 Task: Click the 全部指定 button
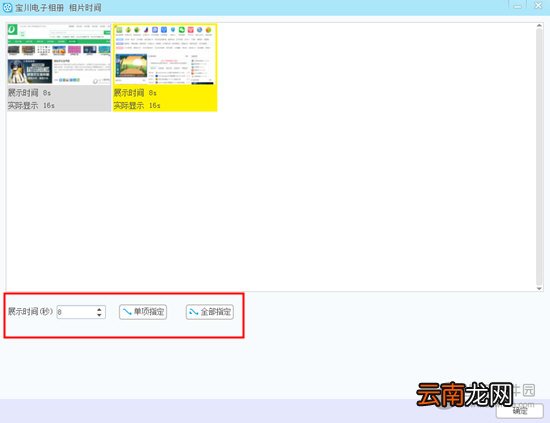pyautogui.click(x=209, y=312)
